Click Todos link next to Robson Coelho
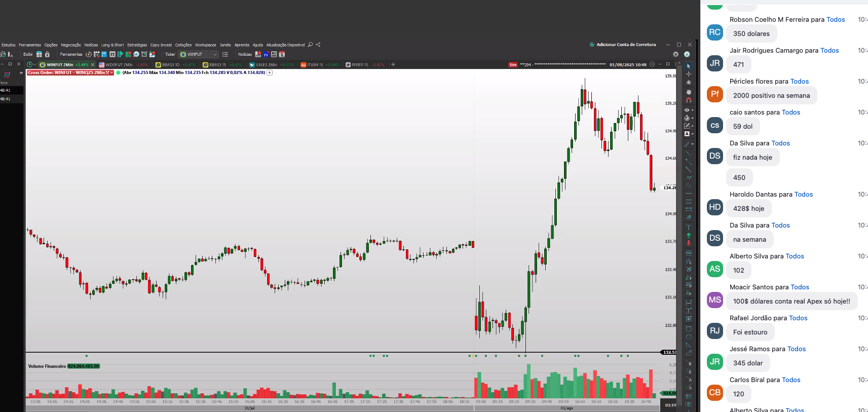Image resolution: width=868 pixels, height=412 pixels. (x=836, y=20)
